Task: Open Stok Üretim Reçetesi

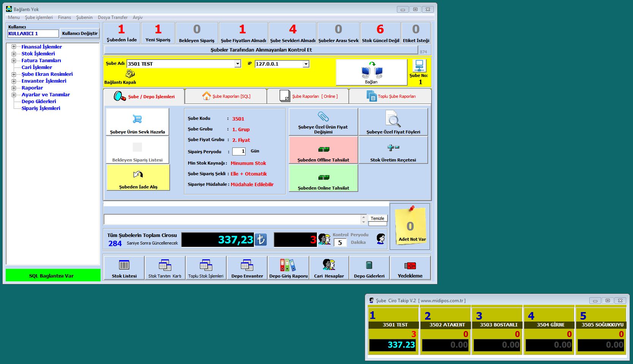Action: tap(393, 150)
